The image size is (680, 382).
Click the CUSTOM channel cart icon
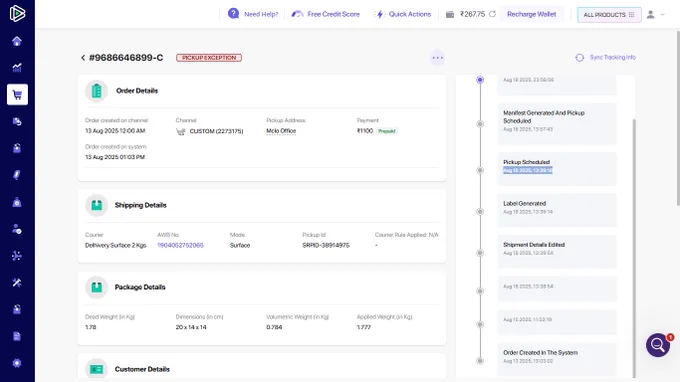(180, 131)
